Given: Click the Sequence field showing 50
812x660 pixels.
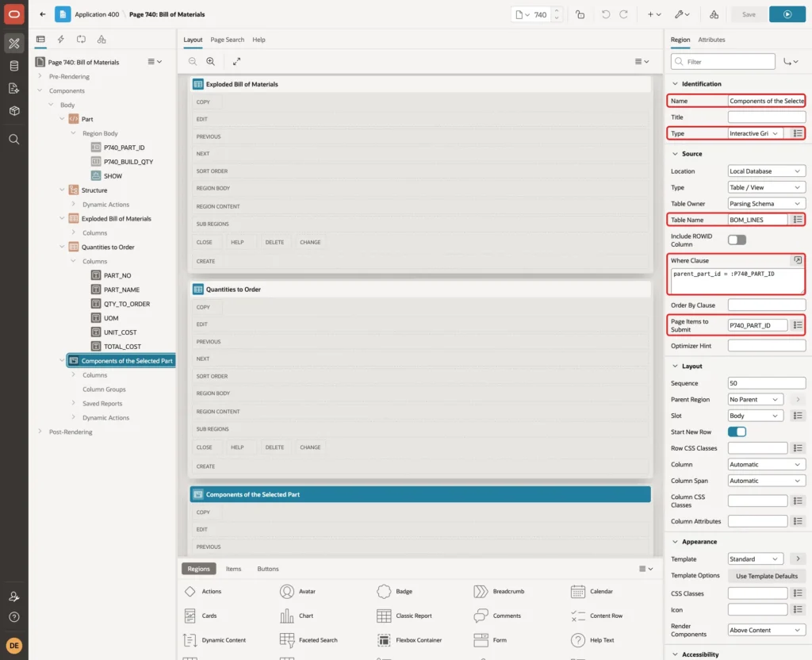Looking at the screenshot, I should coord(767,383).
